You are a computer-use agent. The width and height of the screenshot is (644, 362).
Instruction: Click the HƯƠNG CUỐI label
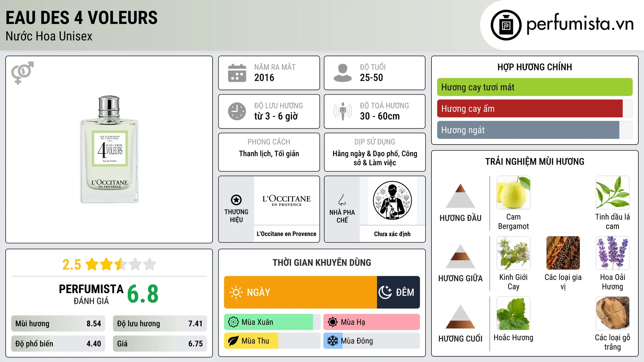[460, 339]
